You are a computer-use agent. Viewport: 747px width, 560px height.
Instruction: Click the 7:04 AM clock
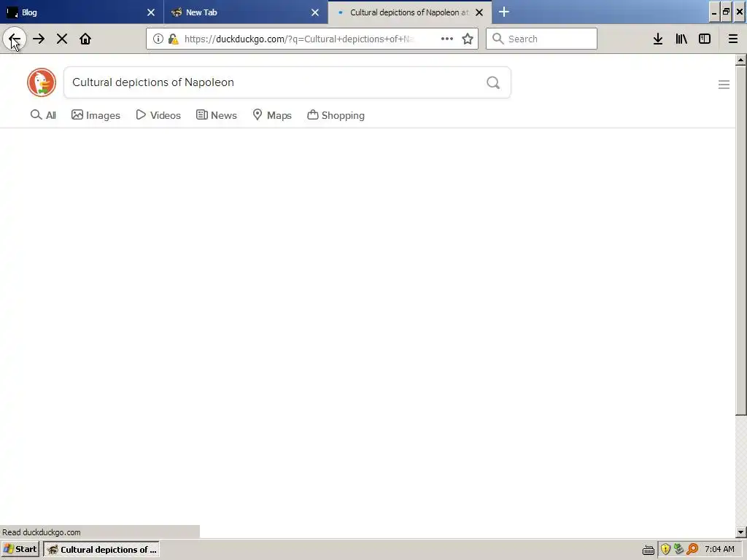coord(720,549)
